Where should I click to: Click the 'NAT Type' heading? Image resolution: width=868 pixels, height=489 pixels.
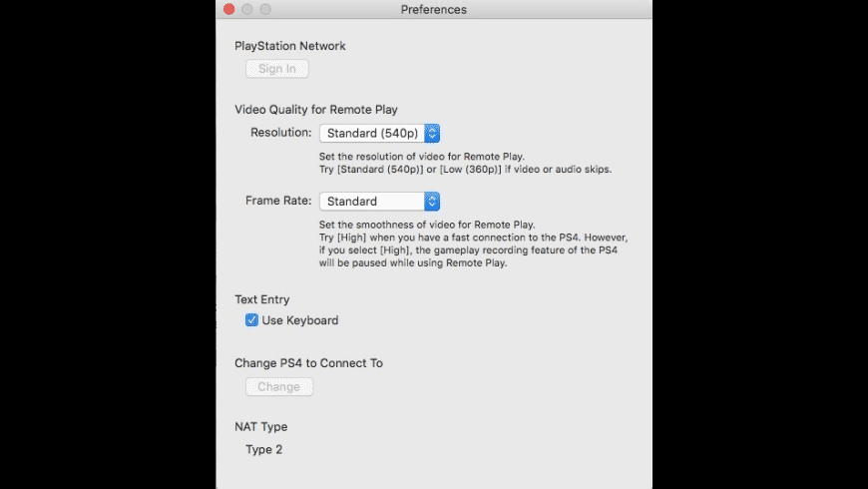(x=260, y=427)
